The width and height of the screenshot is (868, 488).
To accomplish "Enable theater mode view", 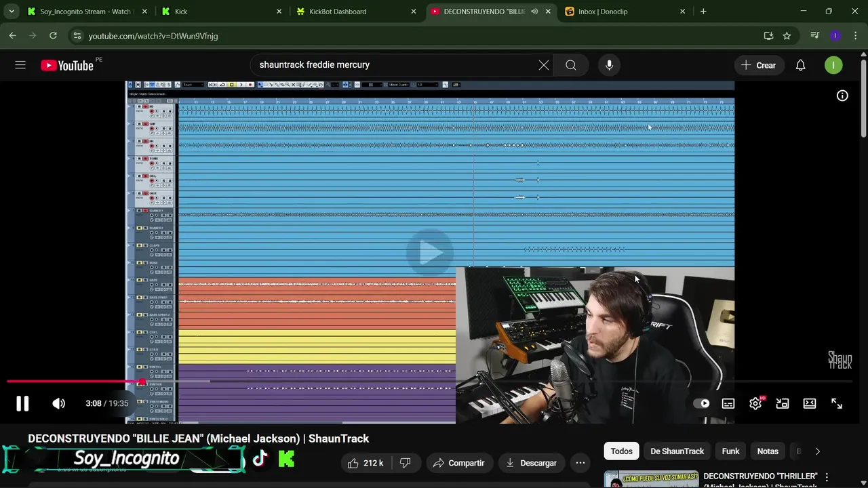I will [810, 403].
